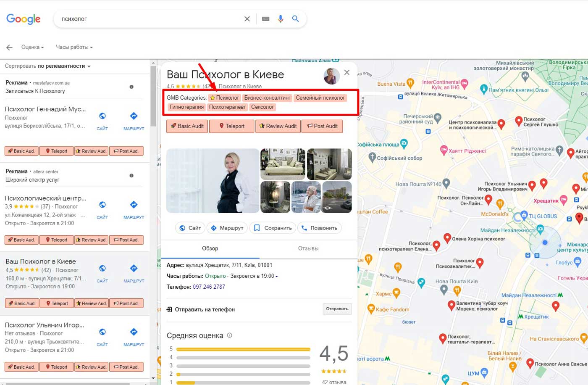Select the Сексолог category tag
The height and width of the screenshot is (385, 588).
click(x=262, y=107)
